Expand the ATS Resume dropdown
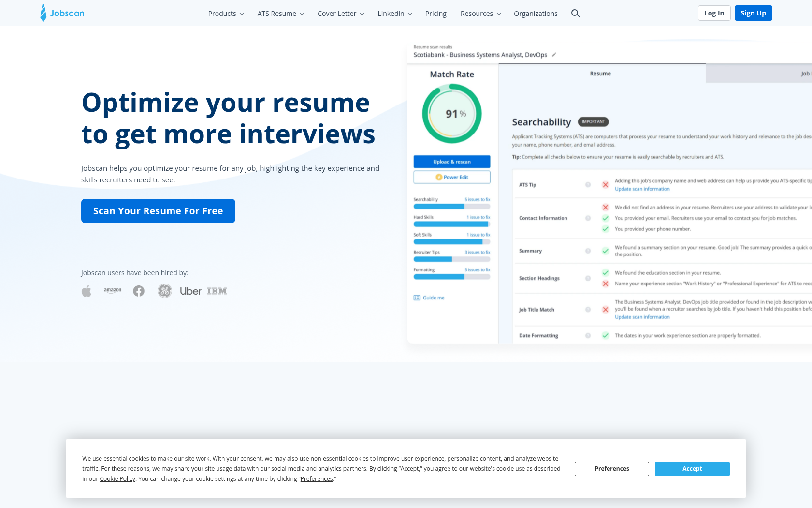The height and width of the screenshot is (508, 812). [x=280, y=14]
